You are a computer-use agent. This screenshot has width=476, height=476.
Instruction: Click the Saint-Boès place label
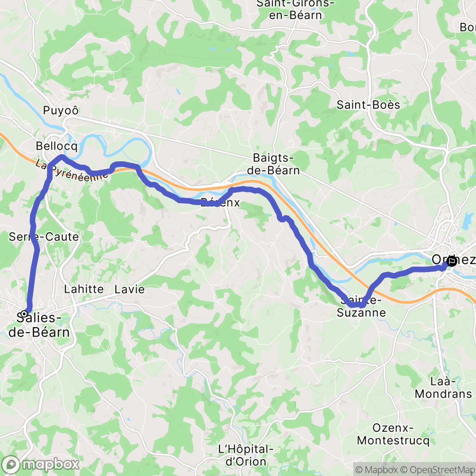tap(368, 105)
